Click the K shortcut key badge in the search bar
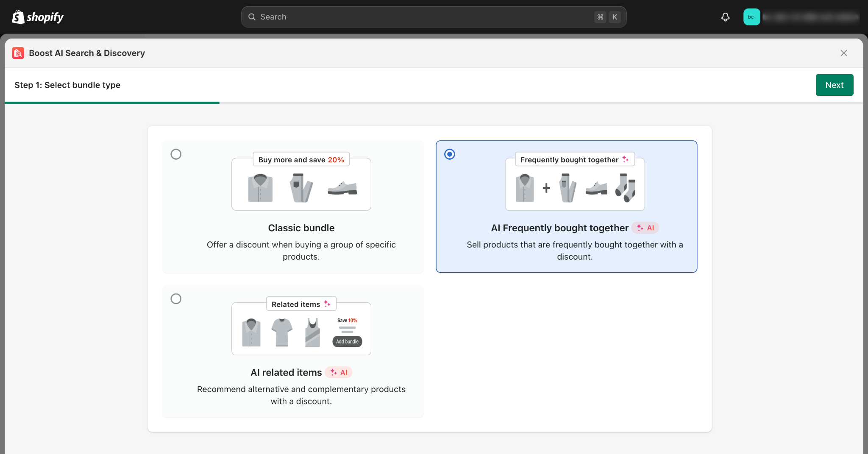Screen dimensions: 868x454 [615, 17]
